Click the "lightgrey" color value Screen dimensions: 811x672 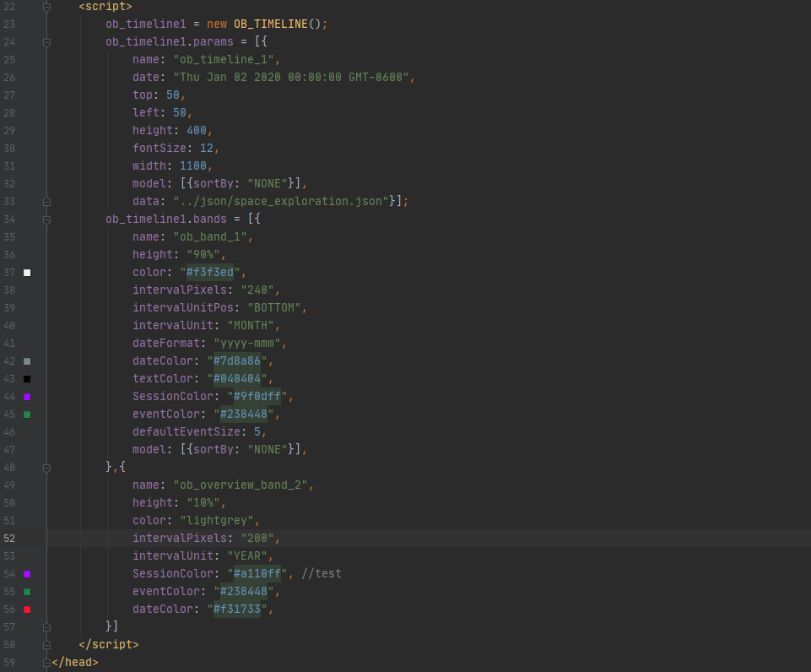(217, 521)
